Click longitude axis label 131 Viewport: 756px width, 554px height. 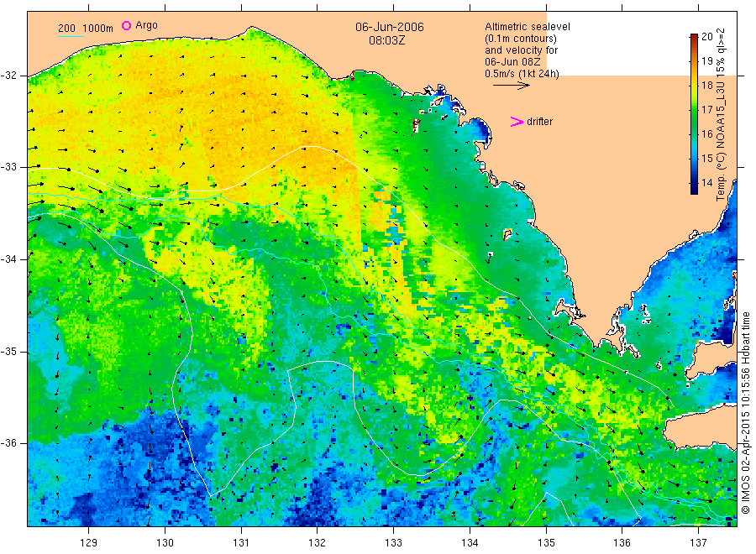coord(241,543)
